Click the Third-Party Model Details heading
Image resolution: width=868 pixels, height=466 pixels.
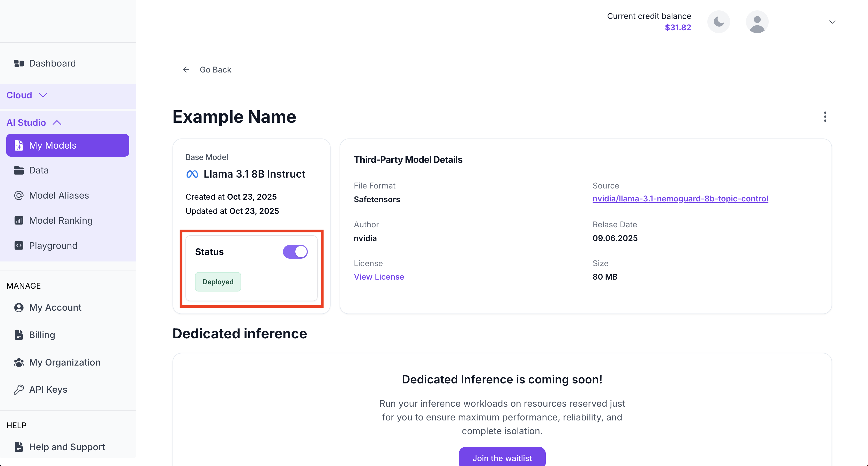[x=408, y=159]
